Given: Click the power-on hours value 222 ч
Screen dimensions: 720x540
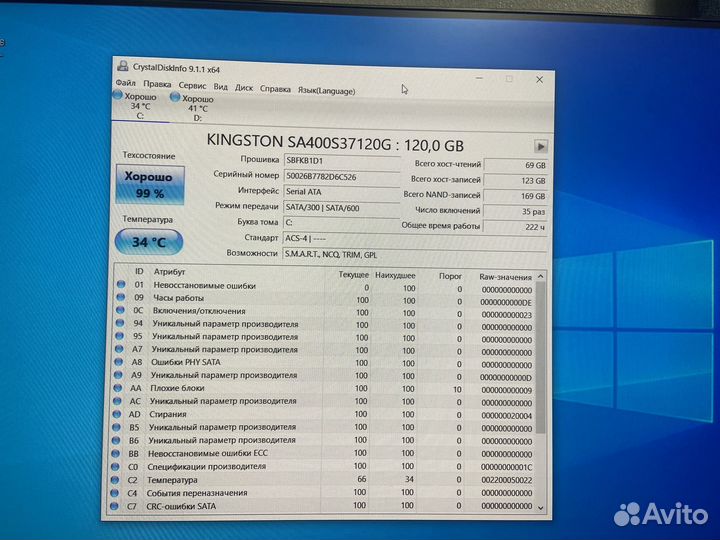Looking at the screenshot, I should pyautogui.click(x=516, y=227).
